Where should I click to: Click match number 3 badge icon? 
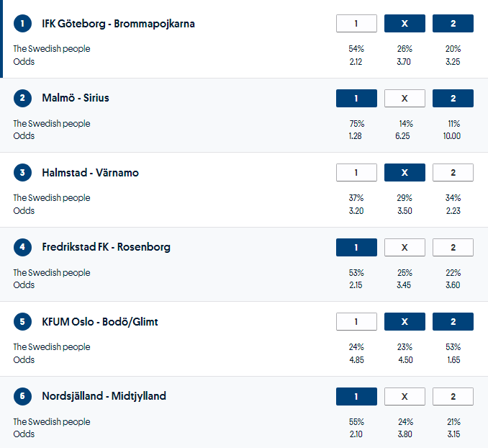pos(22,173)
